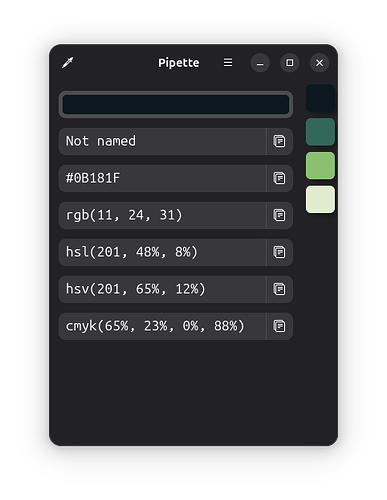Copy the rgb(11, 24, 31) value
The height and width of the screenshot is (500, 387).
[279, 215]
